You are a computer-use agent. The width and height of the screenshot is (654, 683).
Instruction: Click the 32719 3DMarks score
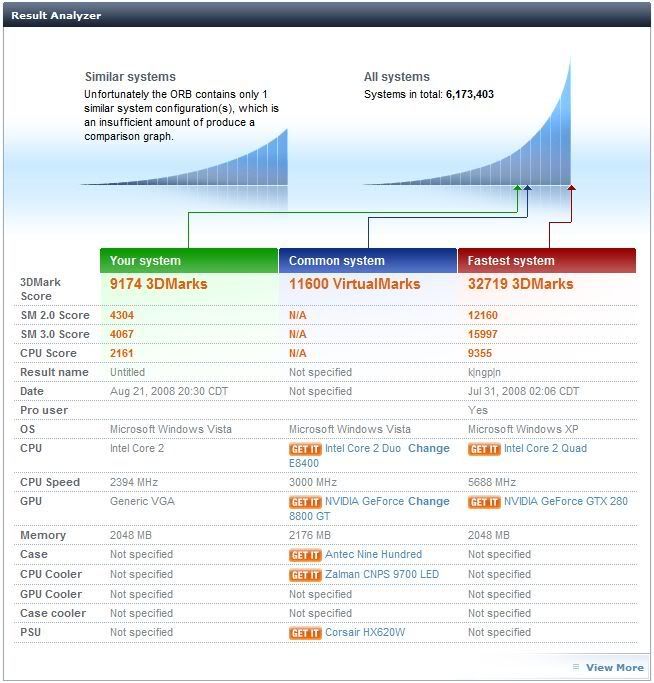(x=521, y=284)
